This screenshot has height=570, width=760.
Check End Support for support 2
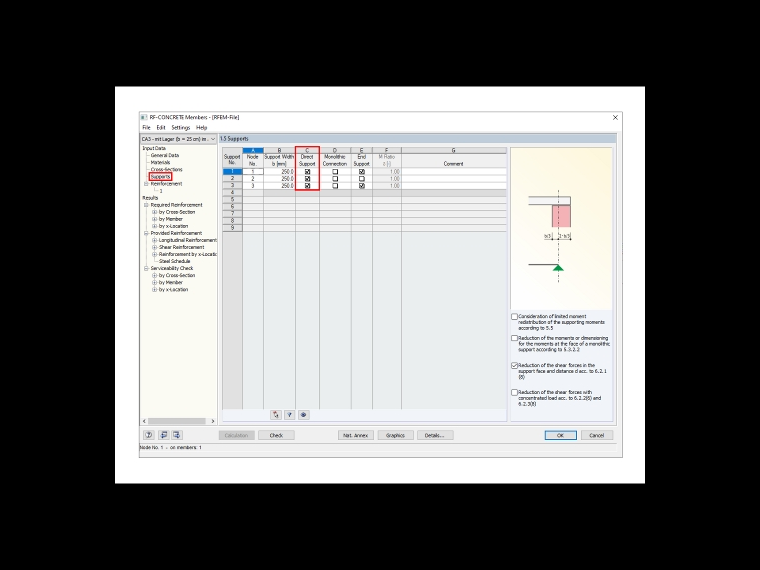click(x=362, y=179)
